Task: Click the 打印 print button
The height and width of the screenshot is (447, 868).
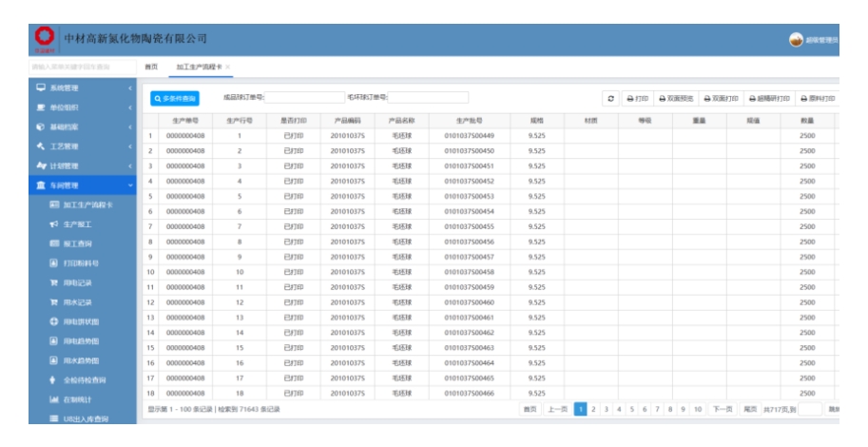Action: (637, 99)
